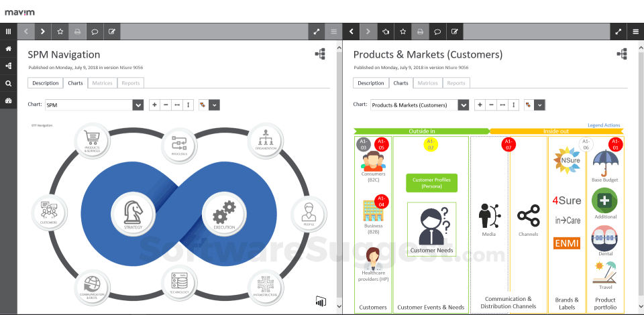Viewport: 644px width, 315px height.
Task: Open chart options dropdown arrow in left pane
Action: point(214,105)
